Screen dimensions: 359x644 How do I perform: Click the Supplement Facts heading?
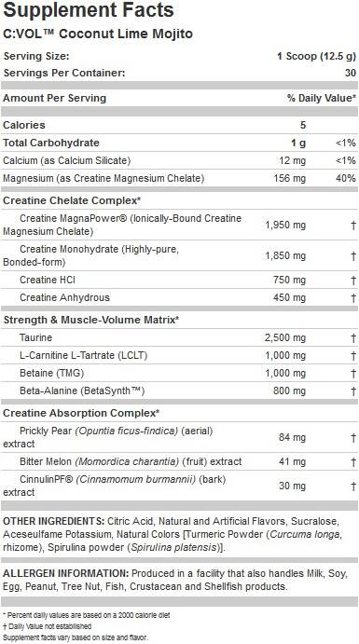89,10
